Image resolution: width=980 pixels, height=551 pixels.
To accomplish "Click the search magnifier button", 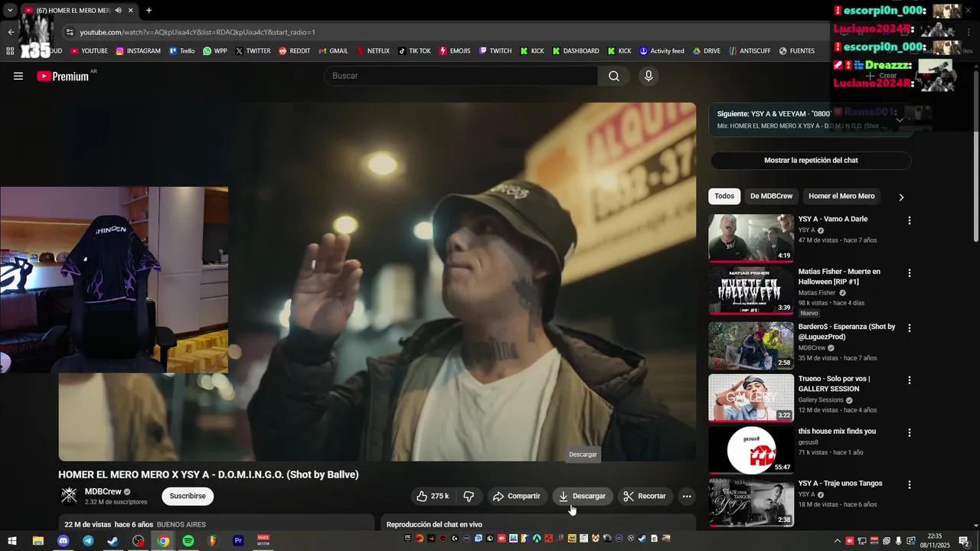I will 614,76.
